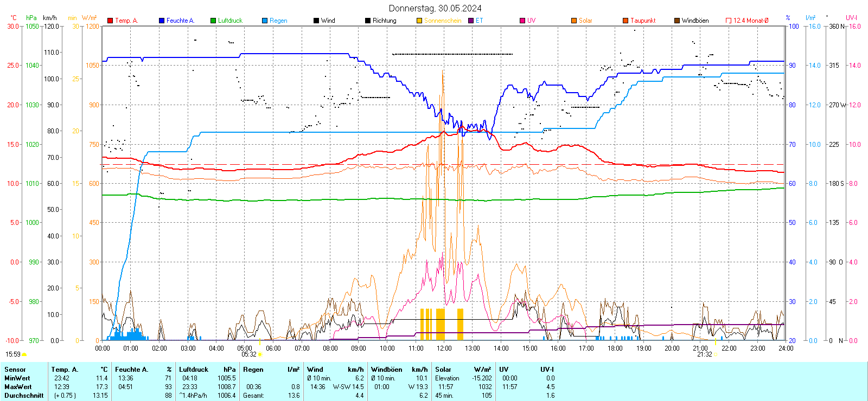
Task: Click the MaxWert row label
Action: click(x=18, y=387)
